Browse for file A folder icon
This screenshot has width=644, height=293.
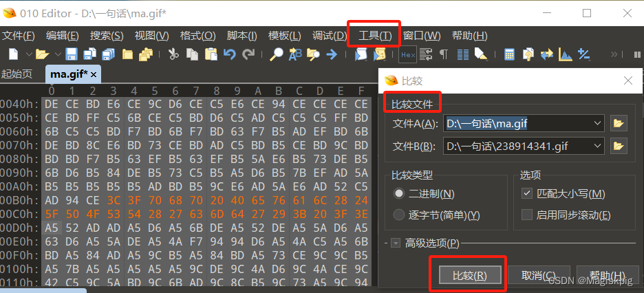[x=619, y=124]
